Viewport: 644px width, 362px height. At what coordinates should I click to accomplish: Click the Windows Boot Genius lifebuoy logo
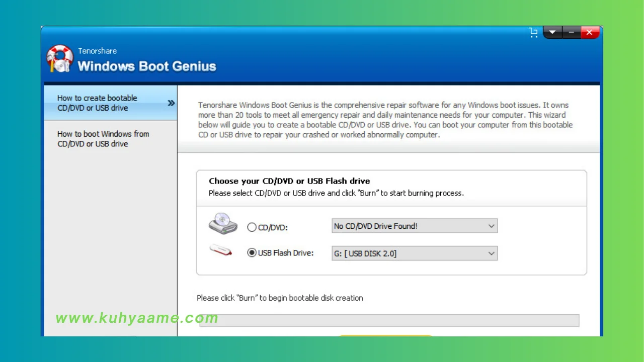tap(60, 59)
